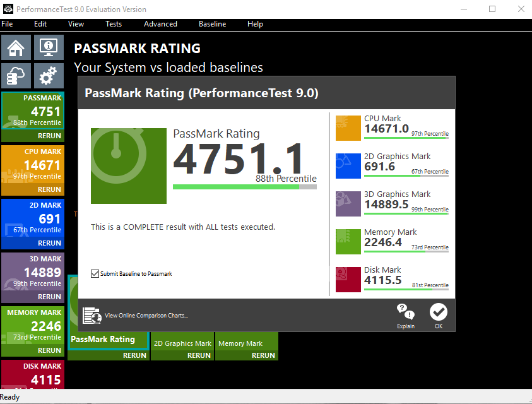The width and height of the screenshot is (532, 404).
Task: Click the CPU Mark 14671.0 value
Action: pos(386,129)
